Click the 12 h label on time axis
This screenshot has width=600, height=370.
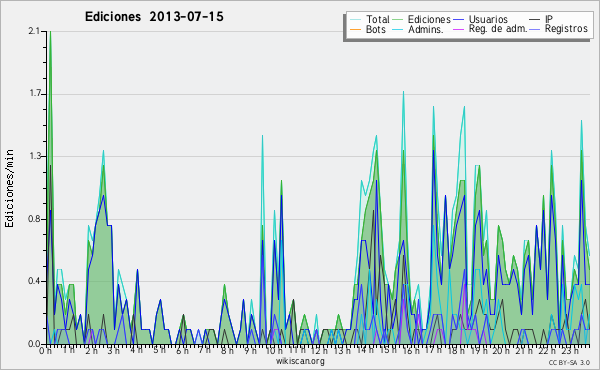click(x=318, y=350)
